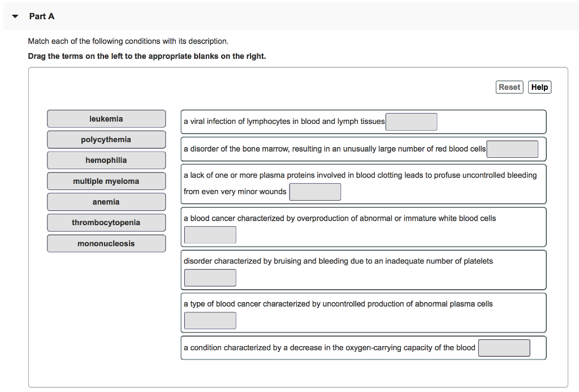Viewport: 579px width, 392px height.
Task: Select the mononucleosis term
Action: (x=106, y=243)
